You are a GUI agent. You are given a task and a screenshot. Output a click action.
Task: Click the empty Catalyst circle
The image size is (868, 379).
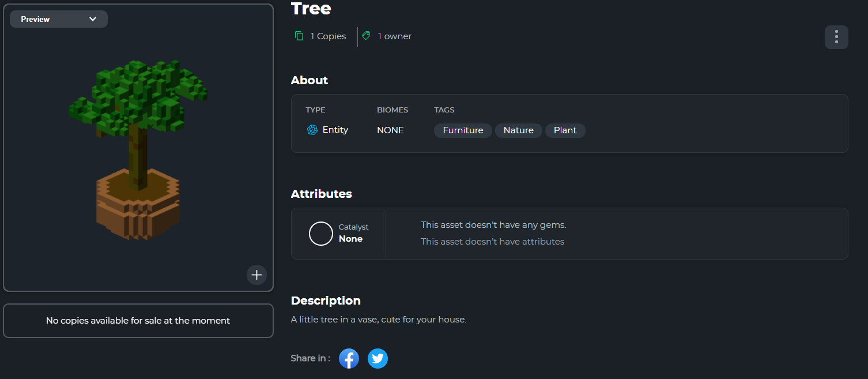(321, 234)
